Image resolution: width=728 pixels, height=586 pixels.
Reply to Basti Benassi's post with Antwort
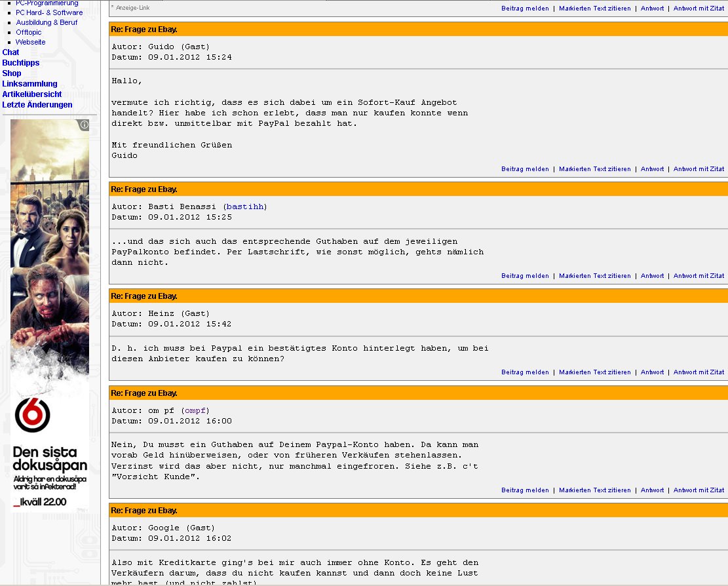point(653,276)
